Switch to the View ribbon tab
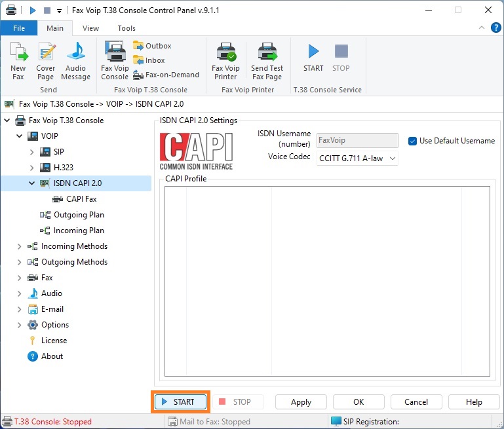Screen dimensions: 504x429 (x=90, y=28)
